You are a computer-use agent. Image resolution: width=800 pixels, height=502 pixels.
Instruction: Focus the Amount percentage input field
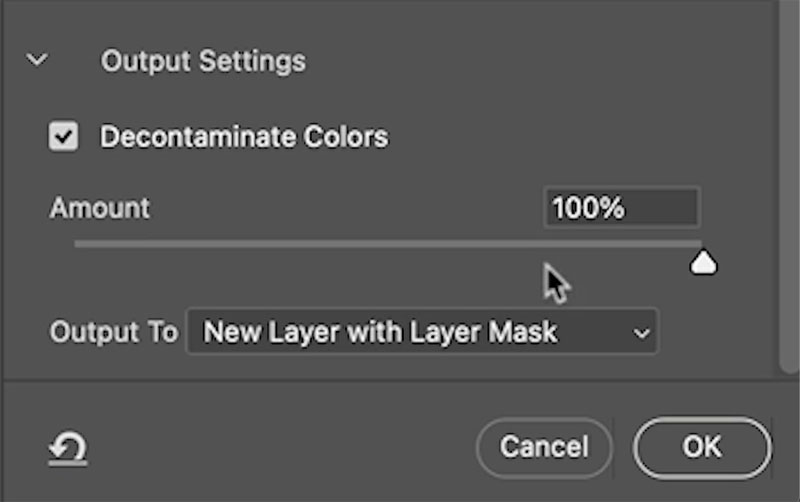(621, 208)
